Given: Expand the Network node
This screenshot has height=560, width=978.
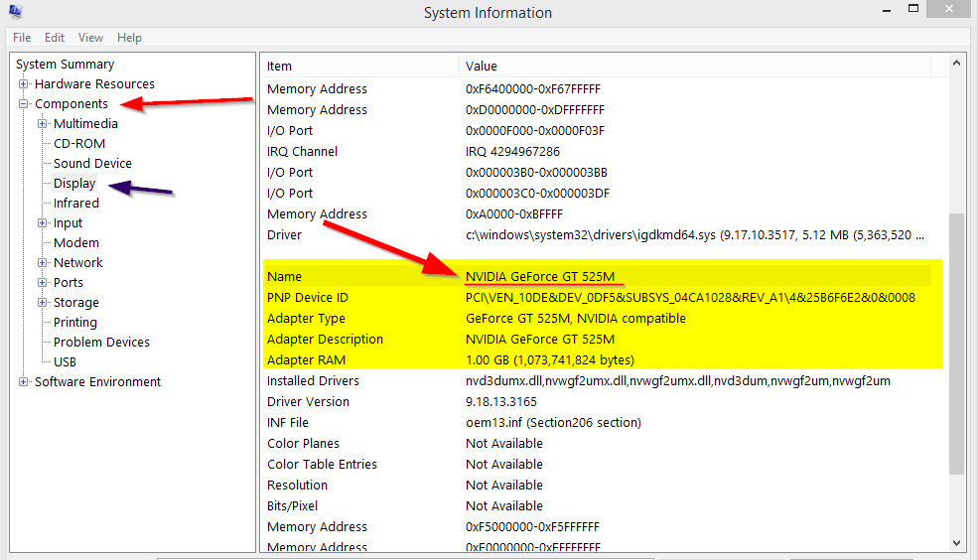Looking at the screenshot, I should 43,262.
